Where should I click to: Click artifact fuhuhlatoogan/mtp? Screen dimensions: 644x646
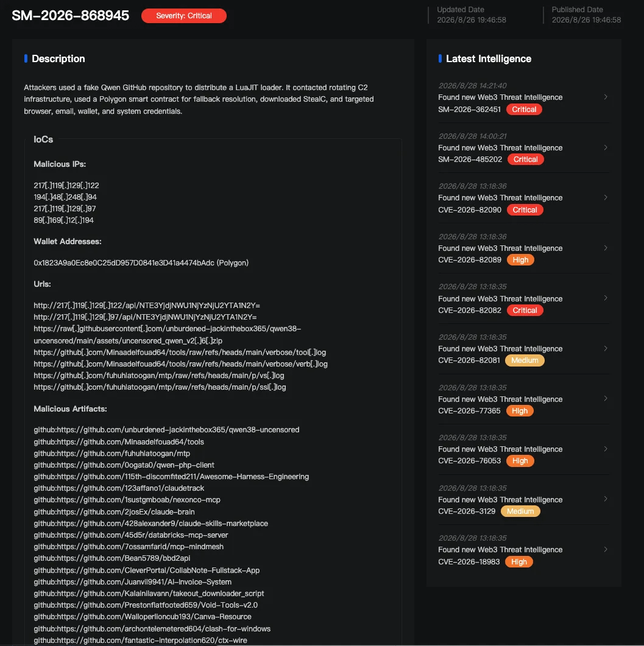111,453
